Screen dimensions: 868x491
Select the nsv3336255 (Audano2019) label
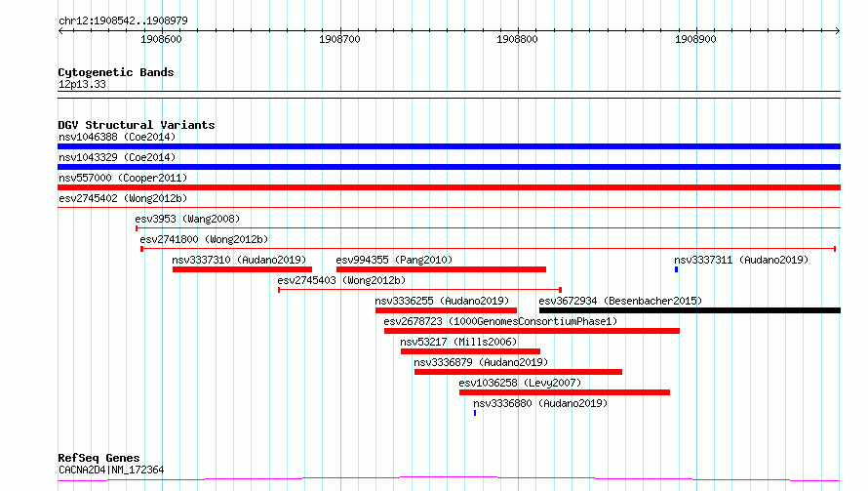click(442, 301)
